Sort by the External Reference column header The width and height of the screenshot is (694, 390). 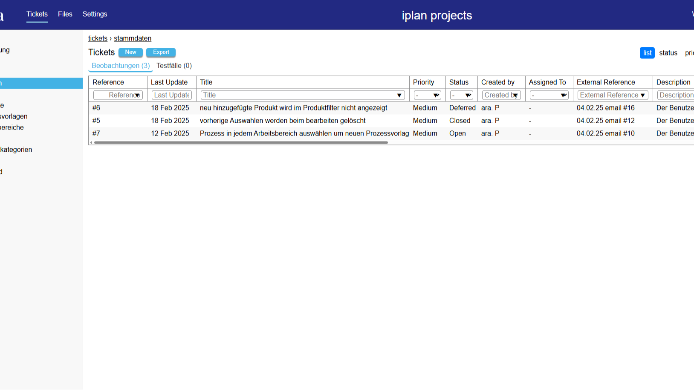tap(606, 82)
